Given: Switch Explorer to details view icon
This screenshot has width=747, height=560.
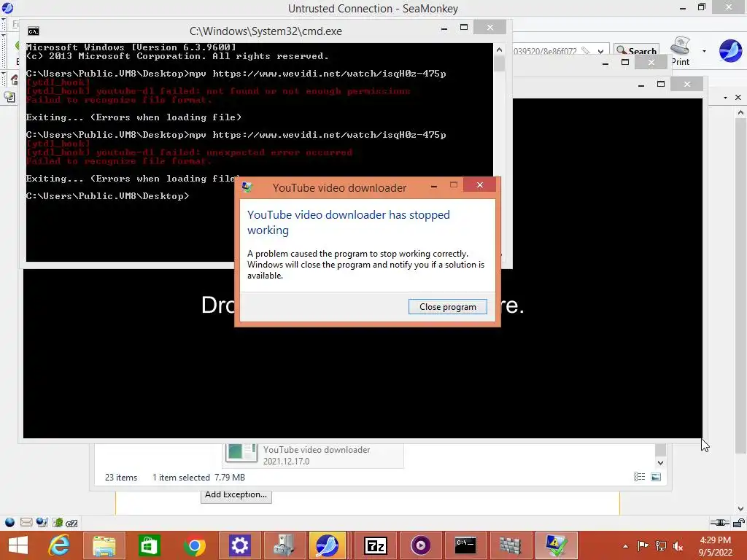Looking at the screenshot, I should coord(639,477).
